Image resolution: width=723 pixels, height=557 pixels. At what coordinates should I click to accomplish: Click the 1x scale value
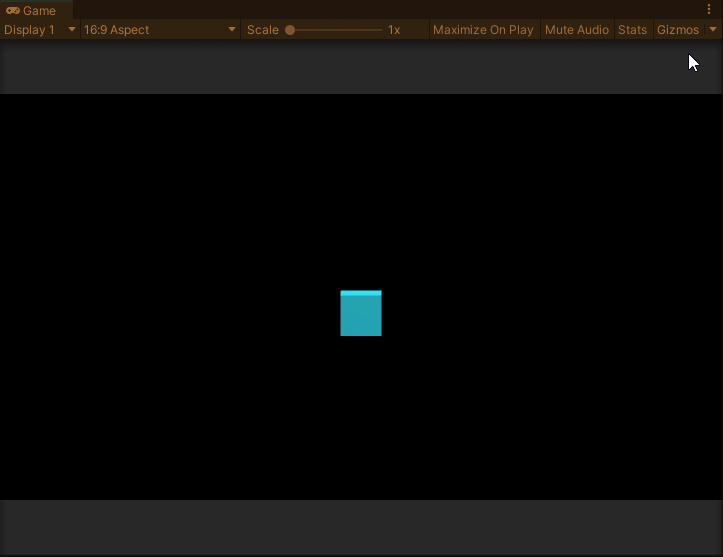click(394, 30)
